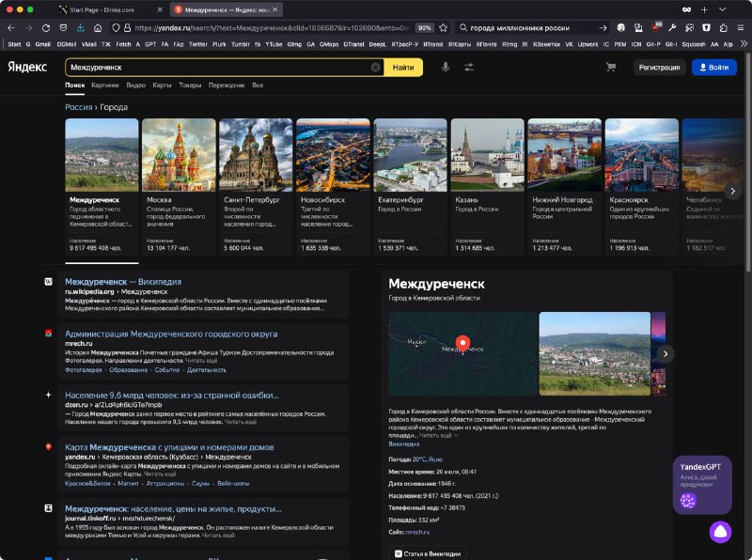Screen dimensions: 752x560
Task: Open the browser home page icon
Action: coord(98,28)
